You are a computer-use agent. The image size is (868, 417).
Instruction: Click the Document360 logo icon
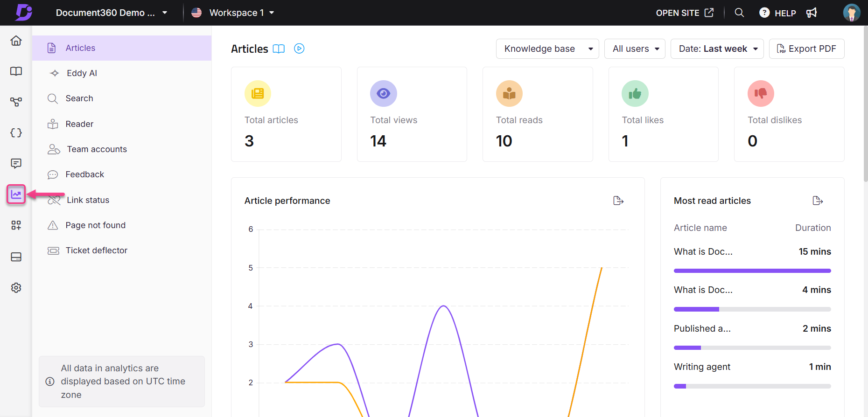pyautogui.click(x=23, y=13)
